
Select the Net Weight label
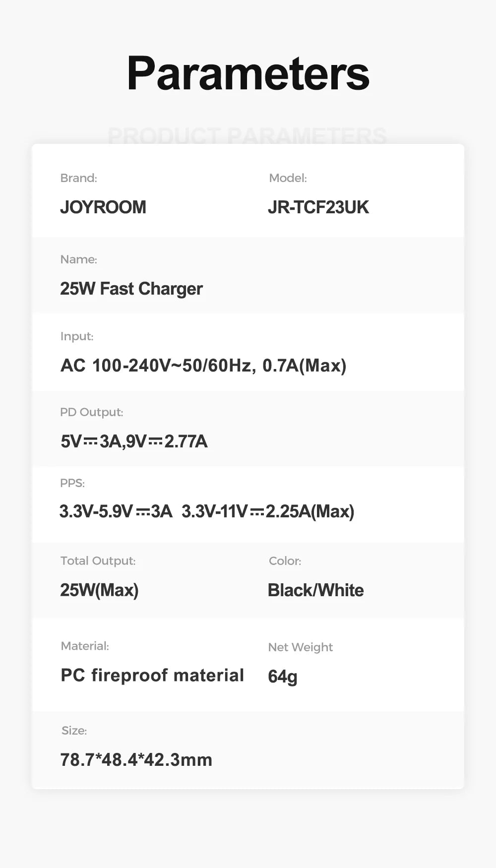click(300, 647)
